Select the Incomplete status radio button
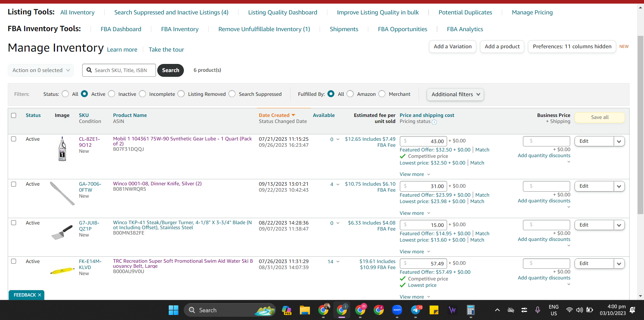 coord(143,94)
